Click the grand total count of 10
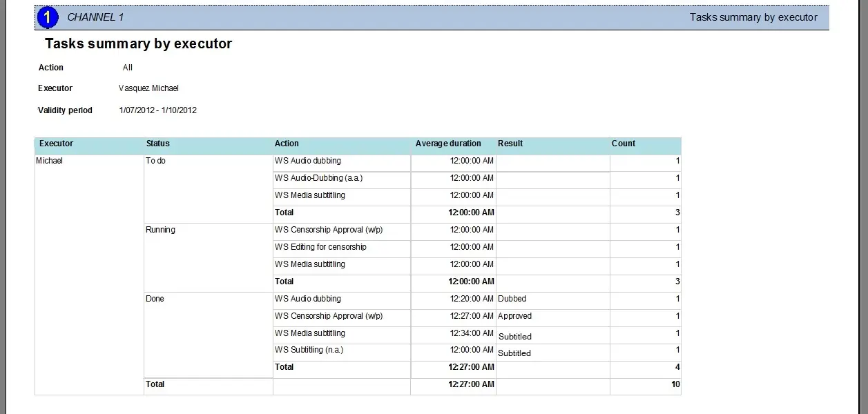Image resolution: width=868 pixels, height=414 pixels. (675, 384)
